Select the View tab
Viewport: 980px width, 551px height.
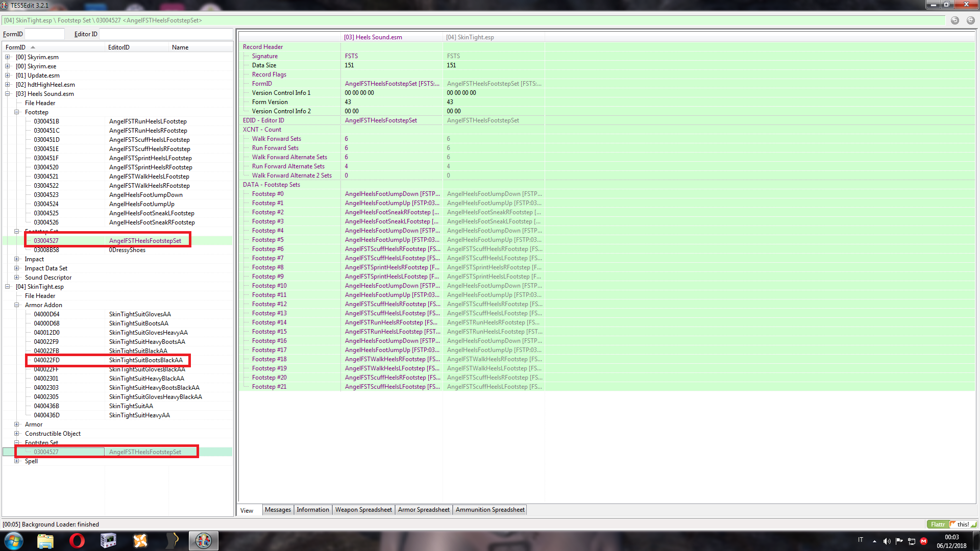[x=249, y=511]
